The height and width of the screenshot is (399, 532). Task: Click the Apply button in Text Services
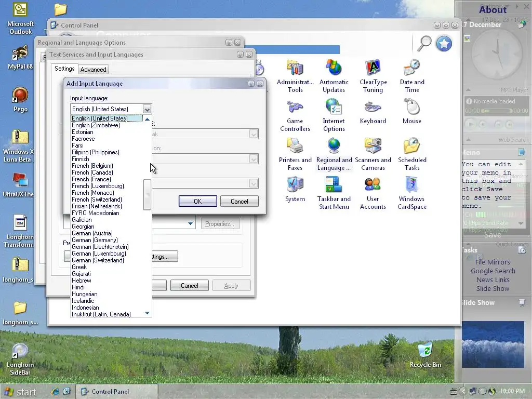231,286
